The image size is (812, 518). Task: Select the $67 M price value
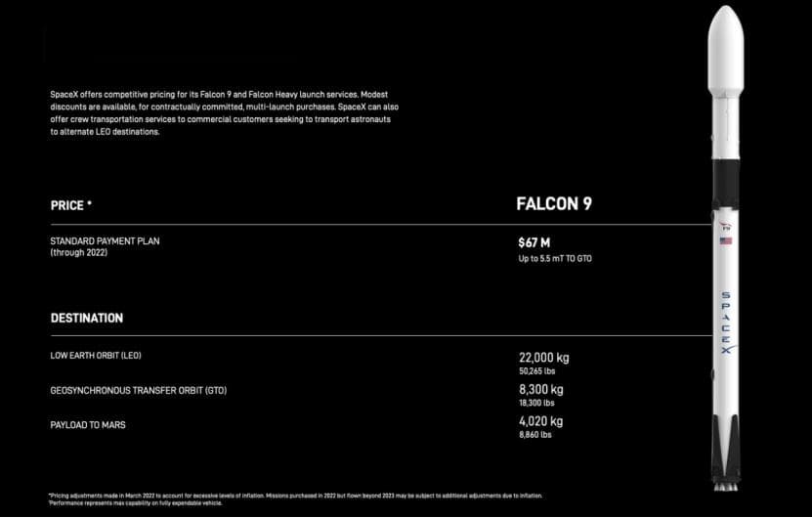pos(534,243)
